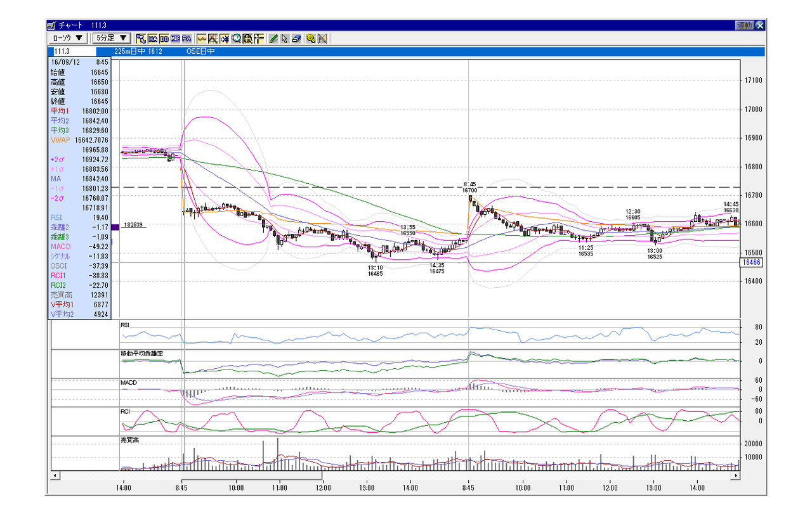
Task: Click the 111.3 code input field
Action: [x=72, y=51]
